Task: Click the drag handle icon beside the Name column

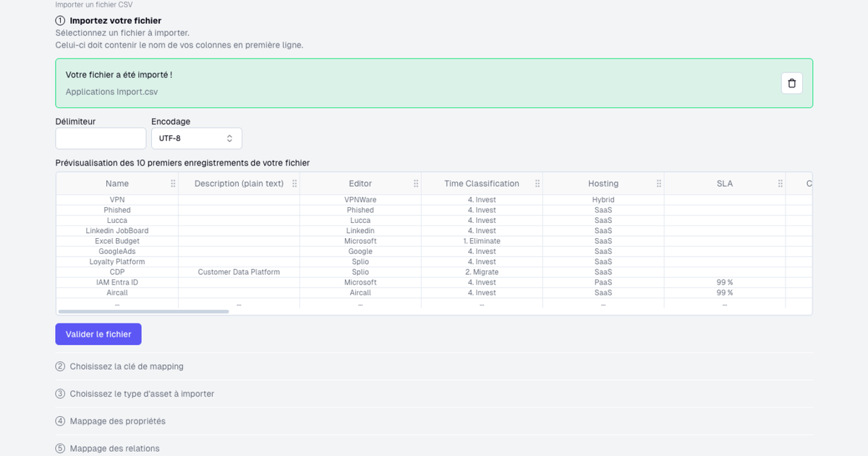Action: [x=173, y=184]
